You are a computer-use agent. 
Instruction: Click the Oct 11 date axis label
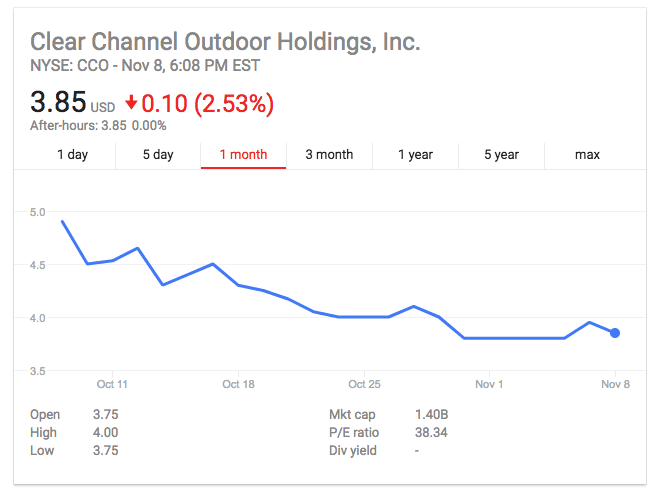112,384
